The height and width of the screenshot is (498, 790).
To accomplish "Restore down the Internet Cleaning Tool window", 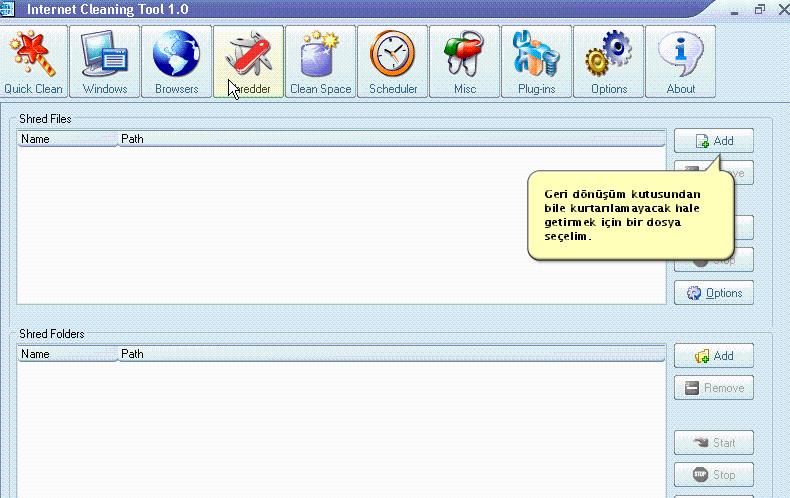I will tap(760, 9).
